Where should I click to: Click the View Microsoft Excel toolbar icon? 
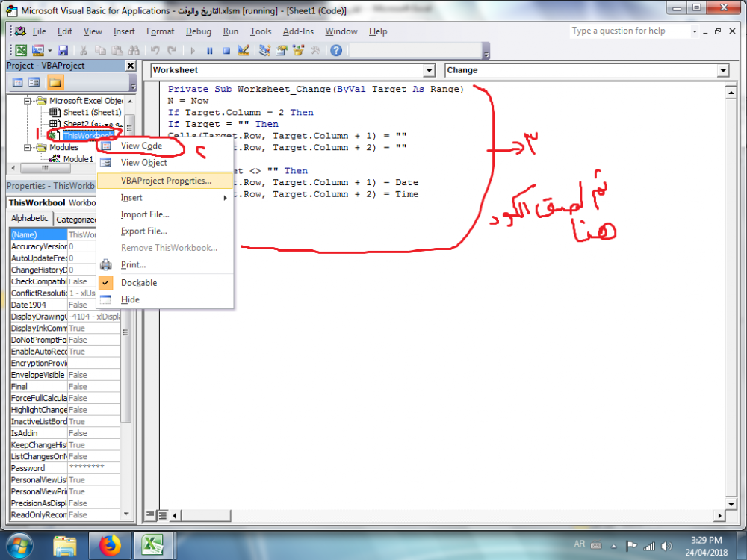[x=21, y=50]
